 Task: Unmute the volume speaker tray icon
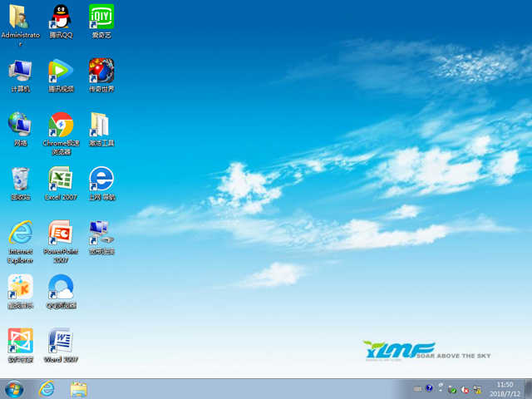(465, 388)
